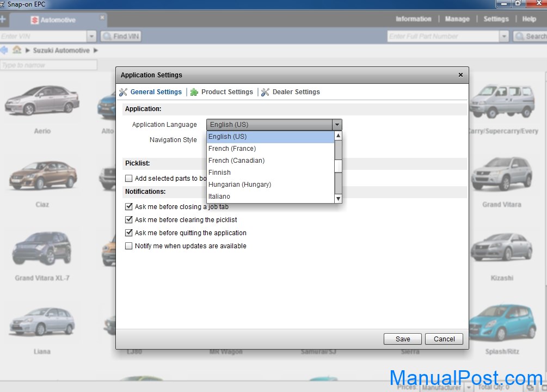Open the Settings menu in main window
This screenshot has width=547, height=392.
[x=496, y=19]
